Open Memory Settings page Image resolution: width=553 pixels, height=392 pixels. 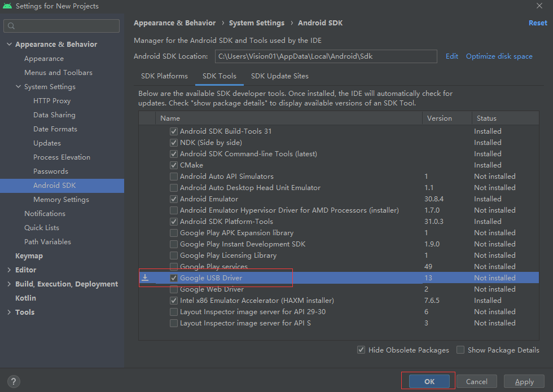[x=61, y=200]
